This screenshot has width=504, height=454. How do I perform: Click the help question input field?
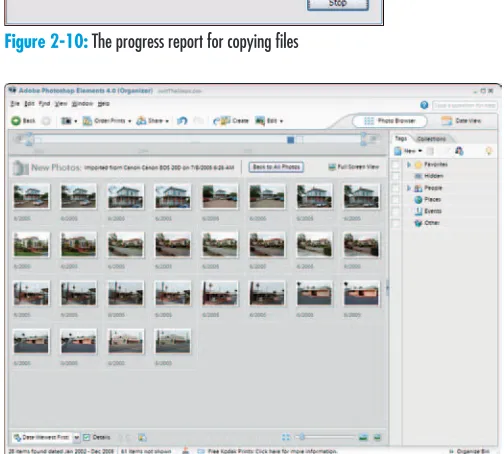[464, 105]
